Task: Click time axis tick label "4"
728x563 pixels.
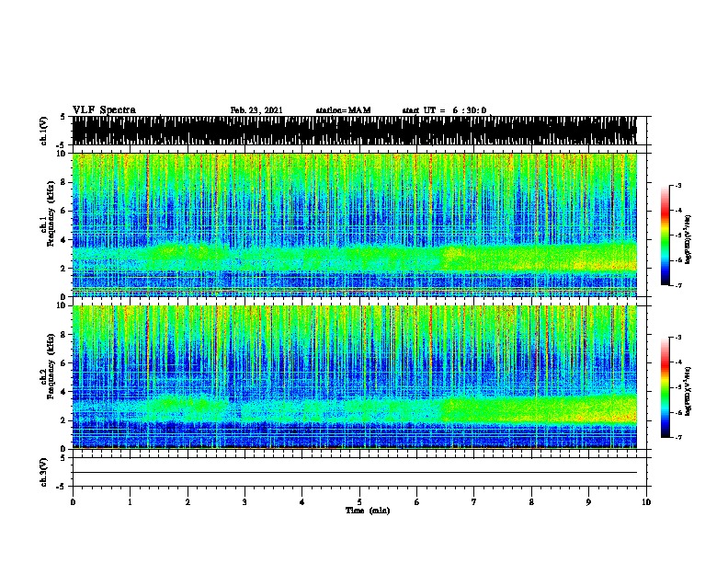Action: (302, 502)
